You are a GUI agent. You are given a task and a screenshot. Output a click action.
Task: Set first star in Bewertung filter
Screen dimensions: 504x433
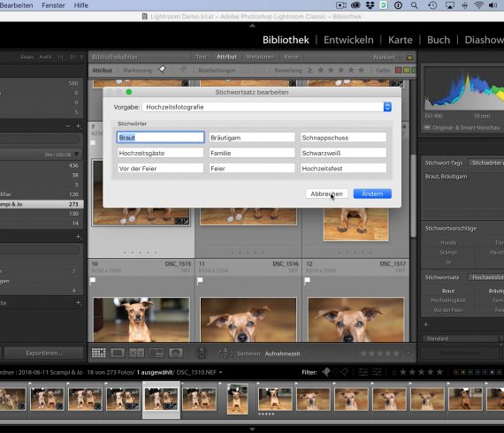pos(320,70)
